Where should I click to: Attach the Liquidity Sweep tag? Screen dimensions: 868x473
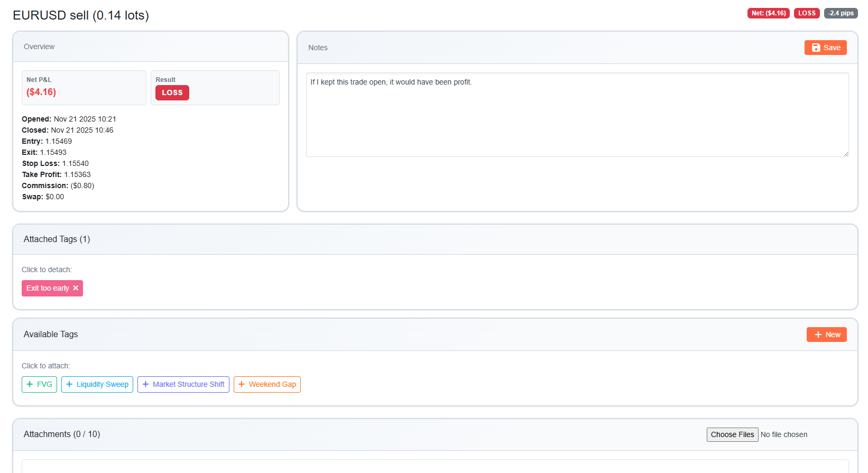(97, 384)
